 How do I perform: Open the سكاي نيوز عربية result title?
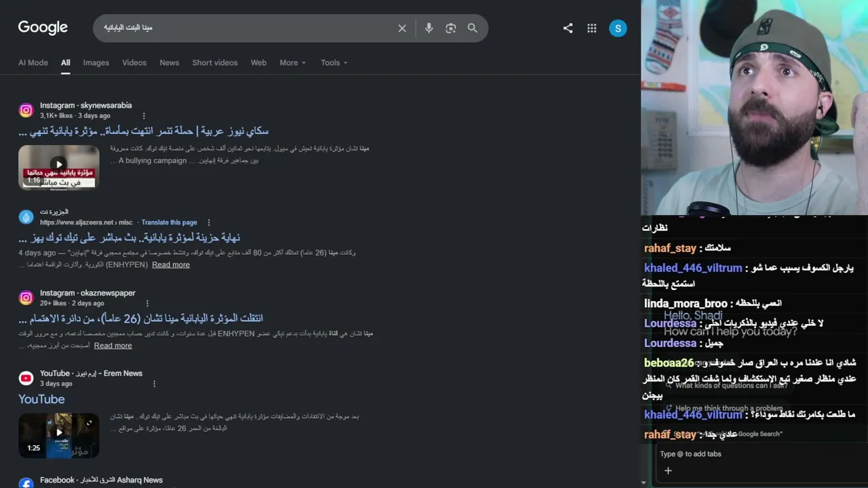click(144, 131)
